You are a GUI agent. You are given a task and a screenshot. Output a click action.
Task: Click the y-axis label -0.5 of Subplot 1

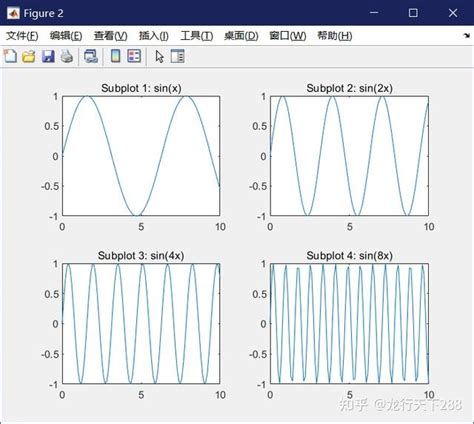pos(50,186)
